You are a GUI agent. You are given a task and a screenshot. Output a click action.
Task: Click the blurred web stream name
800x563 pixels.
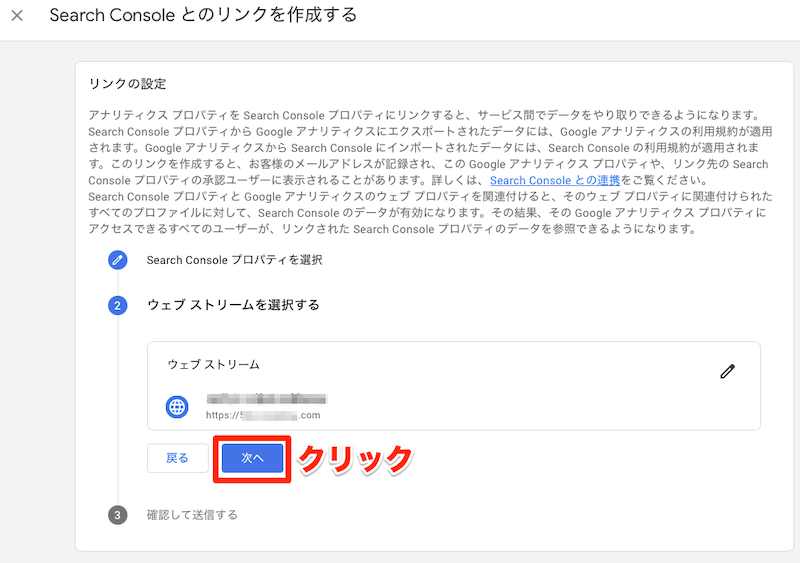pos(265,398)
